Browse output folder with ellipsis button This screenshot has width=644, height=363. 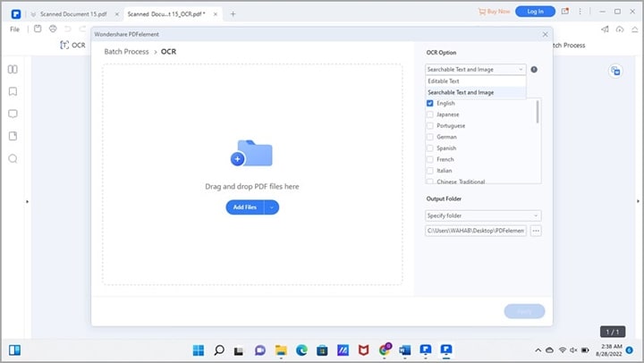[x=536, y=231]
